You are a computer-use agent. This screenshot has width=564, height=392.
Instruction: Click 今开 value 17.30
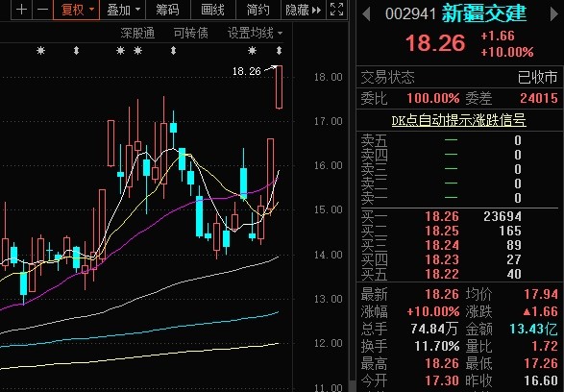(442, 380)
